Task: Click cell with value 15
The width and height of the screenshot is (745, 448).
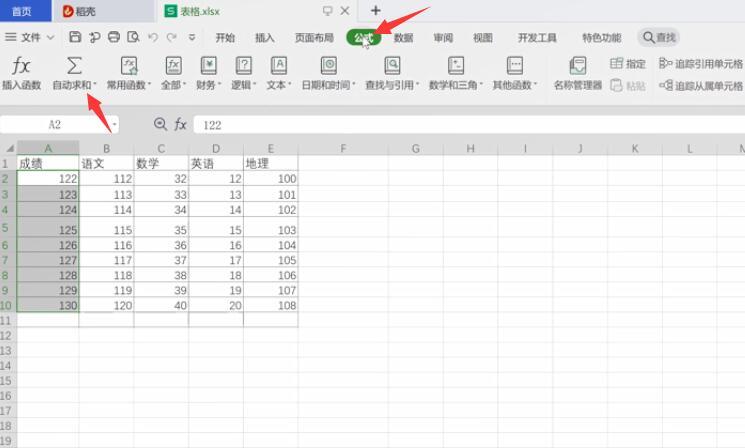Action: [x=216, y=228]
